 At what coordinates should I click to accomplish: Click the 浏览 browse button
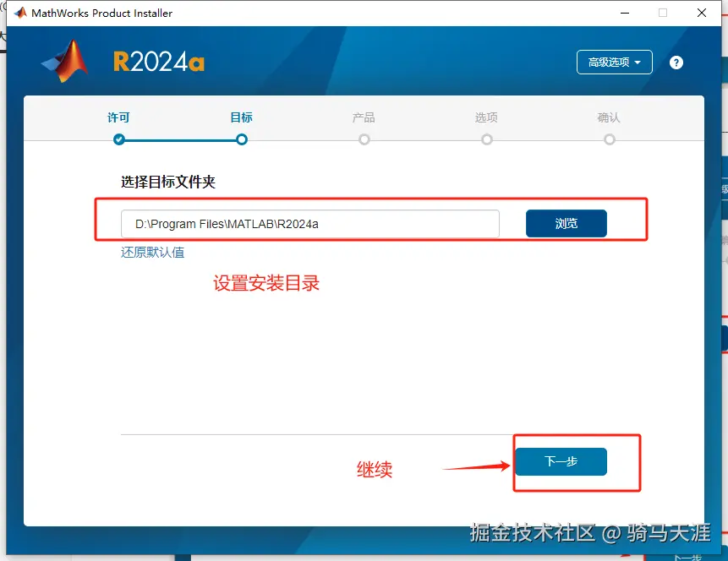(x=567, y=224)
